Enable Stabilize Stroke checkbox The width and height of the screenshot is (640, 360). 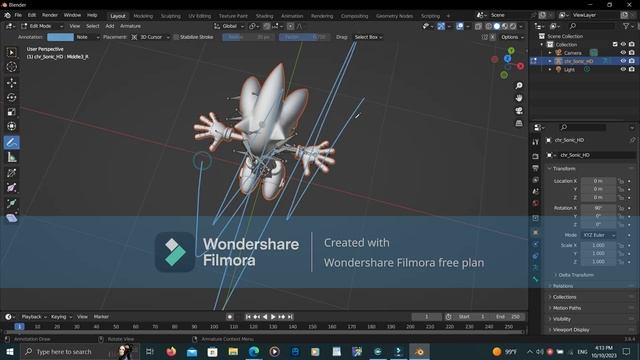pyautogui.click(x=176, y=37)
